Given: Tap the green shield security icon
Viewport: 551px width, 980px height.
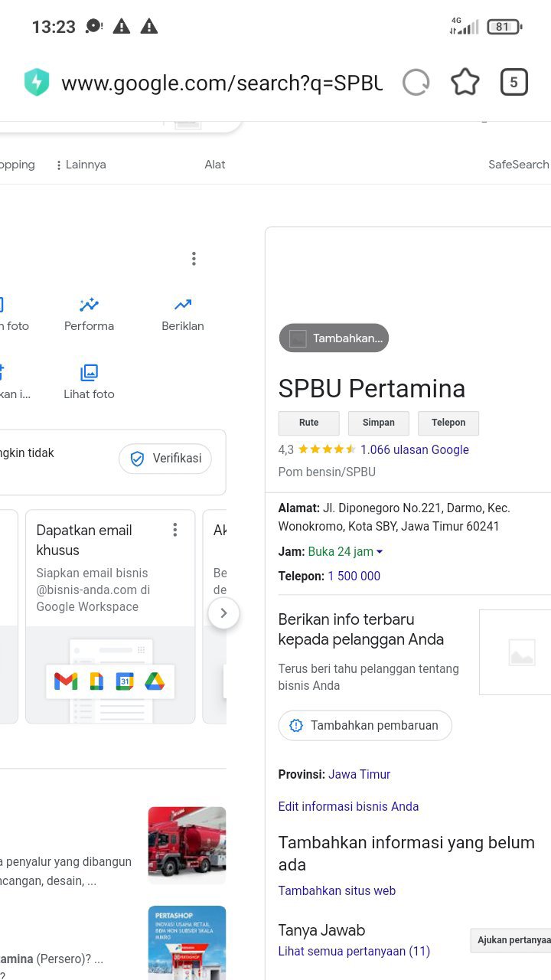Looking at the screenshot, I should coord(37,83).
